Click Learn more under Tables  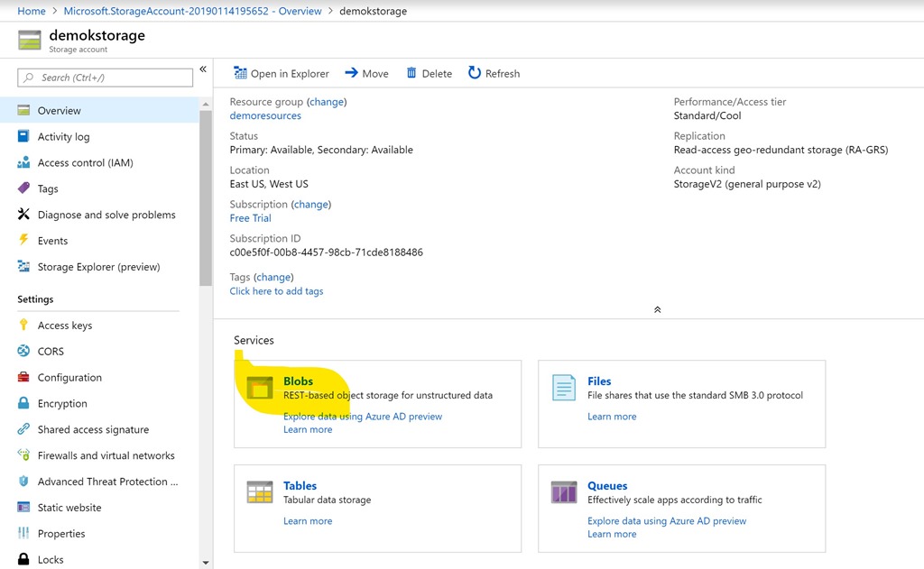click(x=308, y=520)
